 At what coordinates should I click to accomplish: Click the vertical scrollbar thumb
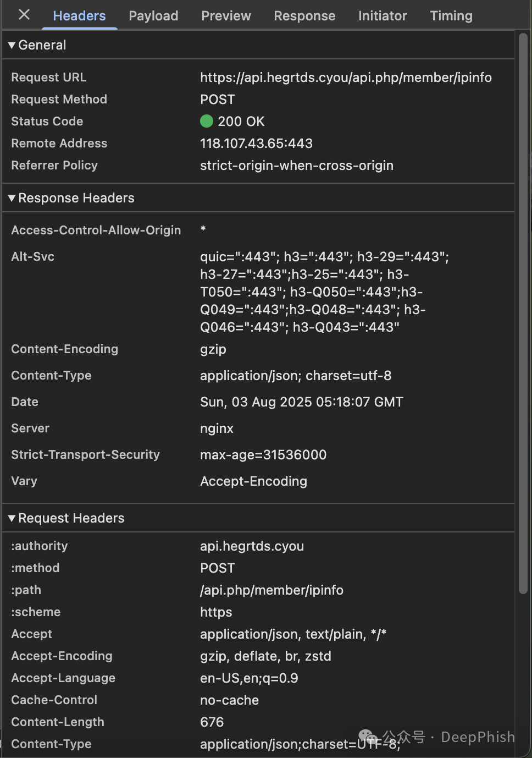[523, 314]
